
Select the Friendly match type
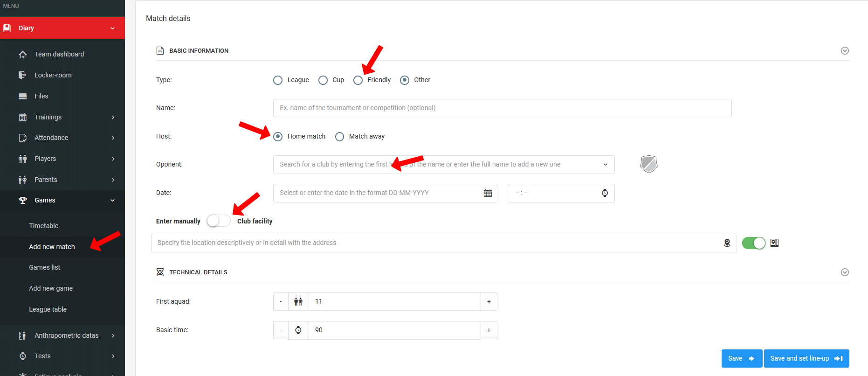click(x=358, y=80)
